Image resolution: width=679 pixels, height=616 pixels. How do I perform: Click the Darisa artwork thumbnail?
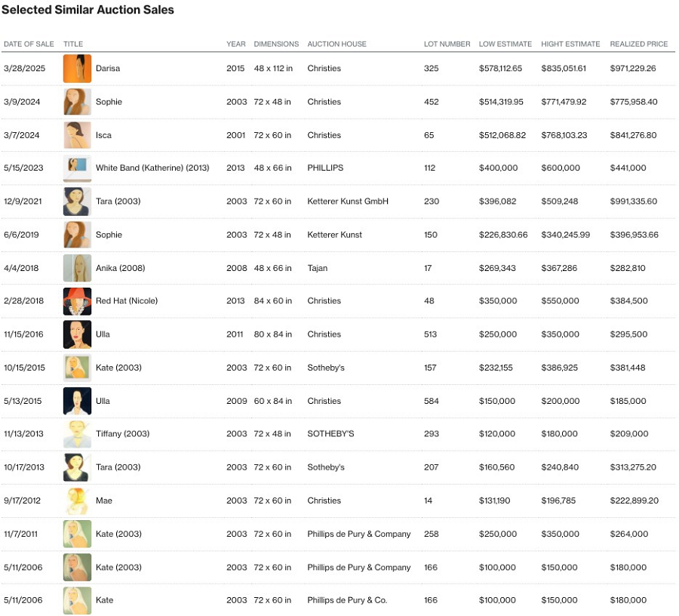click(x=77, y=69)
